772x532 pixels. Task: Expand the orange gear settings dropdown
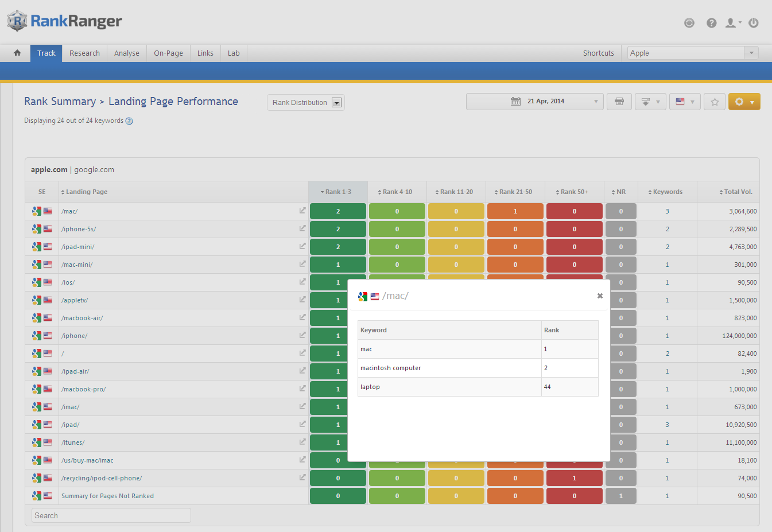tap(744, 102)
